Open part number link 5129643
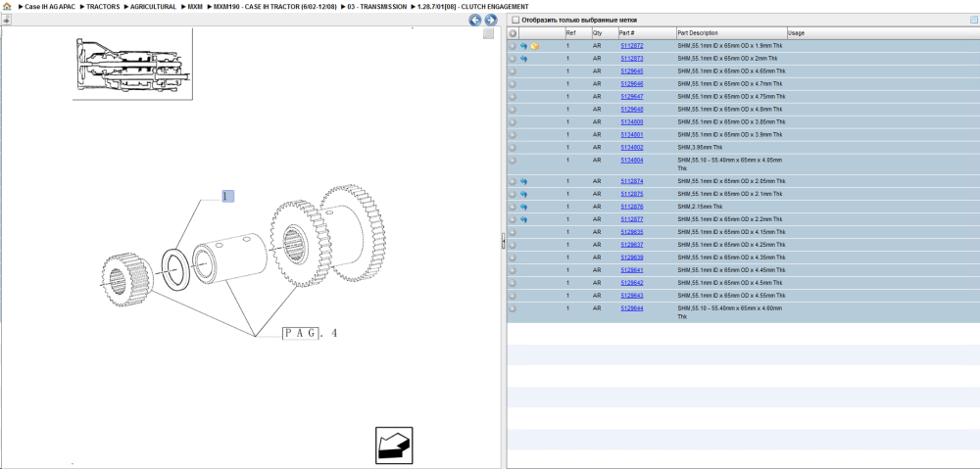Image resolution: width=980 pixels, height=469 pixels. (632, 296)
